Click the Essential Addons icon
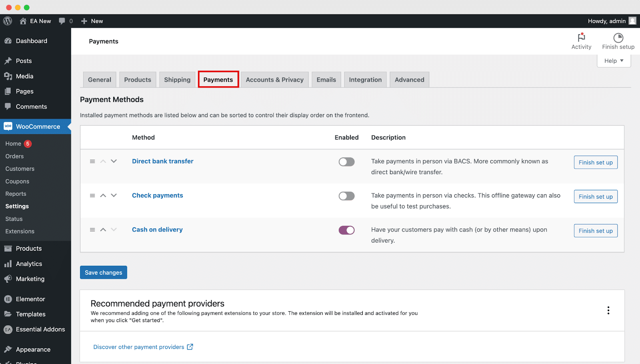The image size is (640, 364). tap(8, 329)
